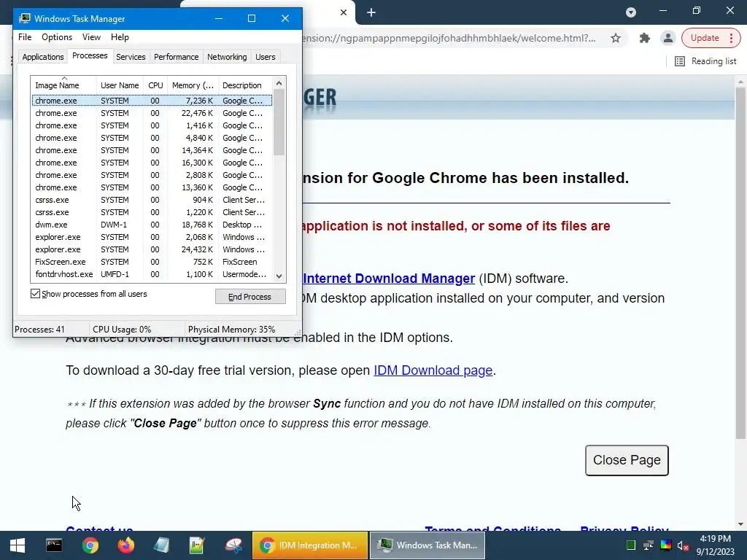
Task: Click the process list scrollbar thumb
Action: pyautogui.click(x=279, y=122)
